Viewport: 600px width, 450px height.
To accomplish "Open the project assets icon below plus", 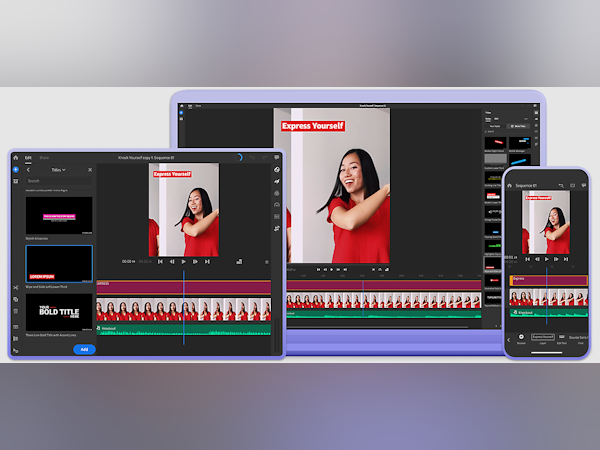I will pyautogui.click(x=16, y=181).
